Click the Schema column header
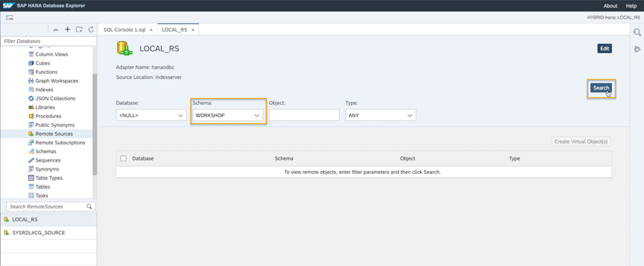This screenshot has height=266, width=644. [284, 159]
